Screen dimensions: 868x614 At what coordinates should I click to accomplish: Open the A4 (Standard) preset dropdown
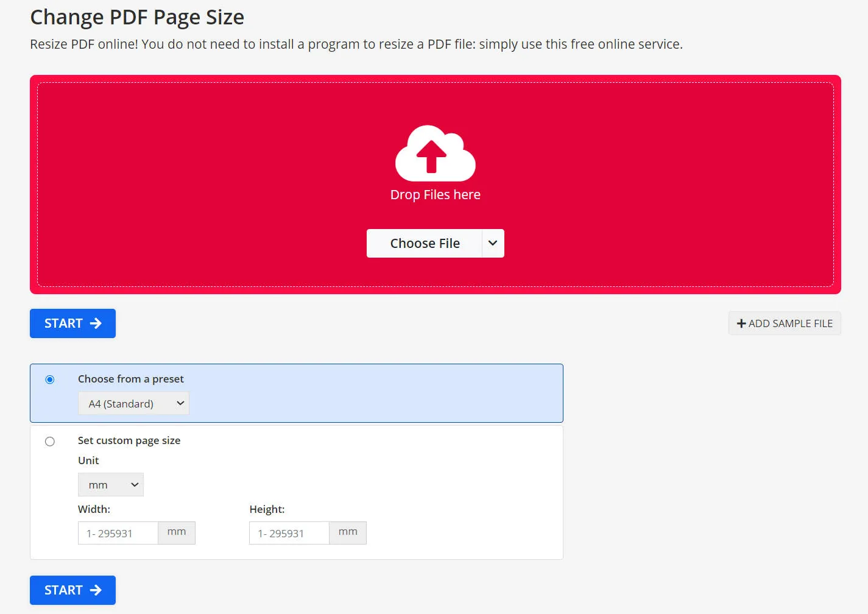click(x=133, y=403)
